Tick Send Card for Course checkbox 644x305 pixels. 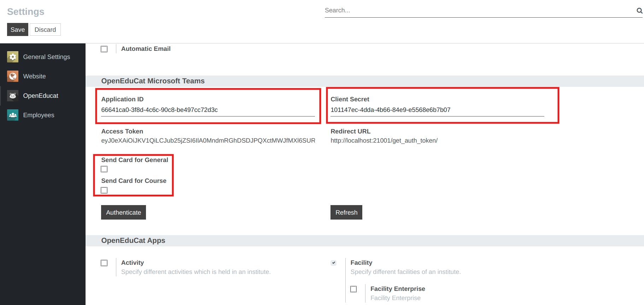[104, 190]
